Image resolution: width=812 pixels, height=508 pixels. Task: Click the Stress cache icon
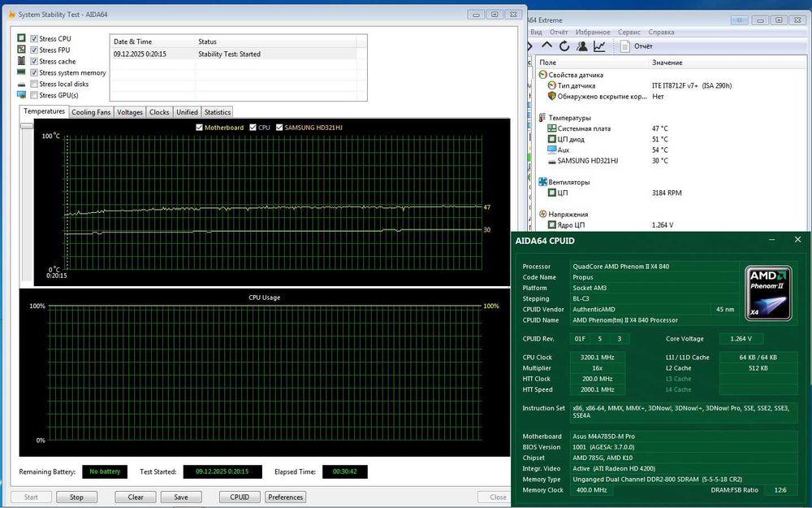tap(21, 61)
